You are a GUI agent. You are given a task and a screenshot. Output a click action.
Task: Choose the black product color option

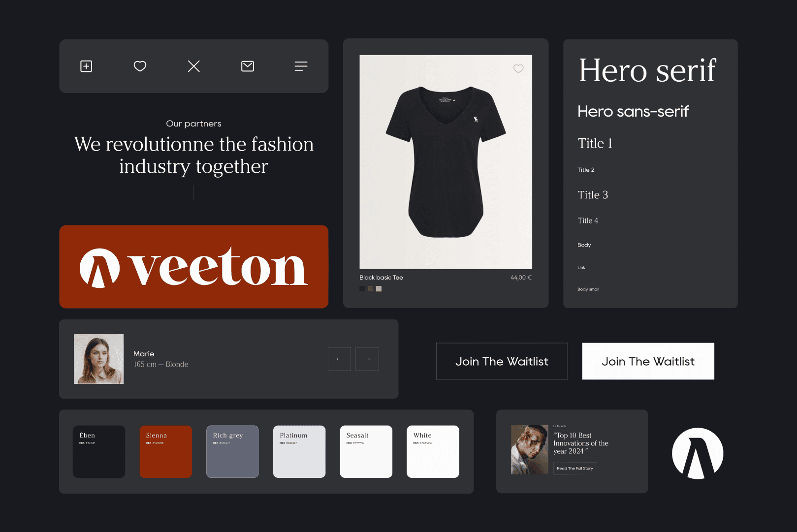[362, 289]
